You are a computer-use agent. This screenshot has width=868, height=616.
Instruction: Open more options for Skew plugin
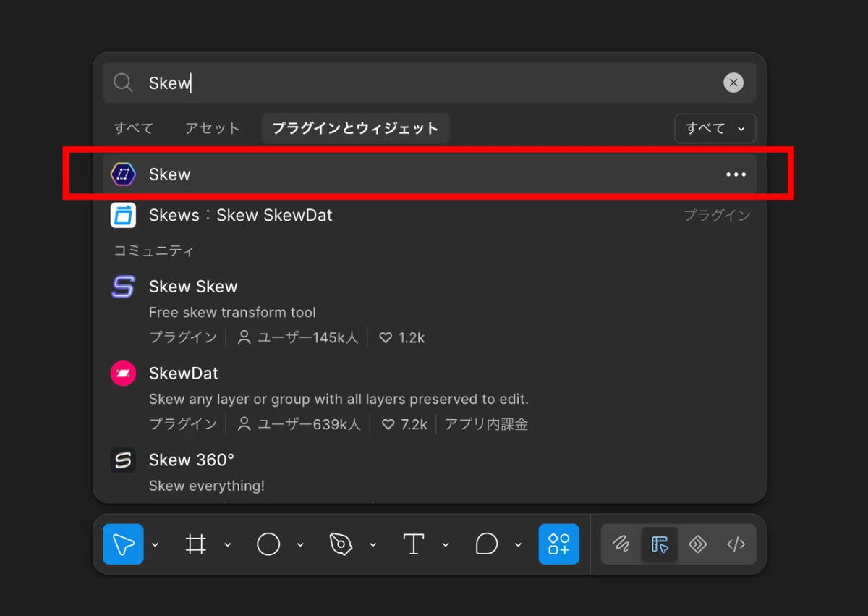736,174
